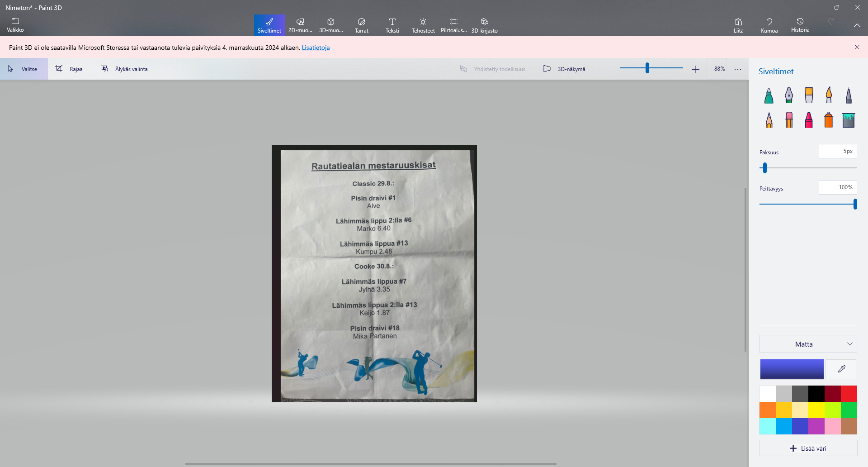Switch to the Tarrat tab
Viewport: 868px width, 467px height.
361,25
